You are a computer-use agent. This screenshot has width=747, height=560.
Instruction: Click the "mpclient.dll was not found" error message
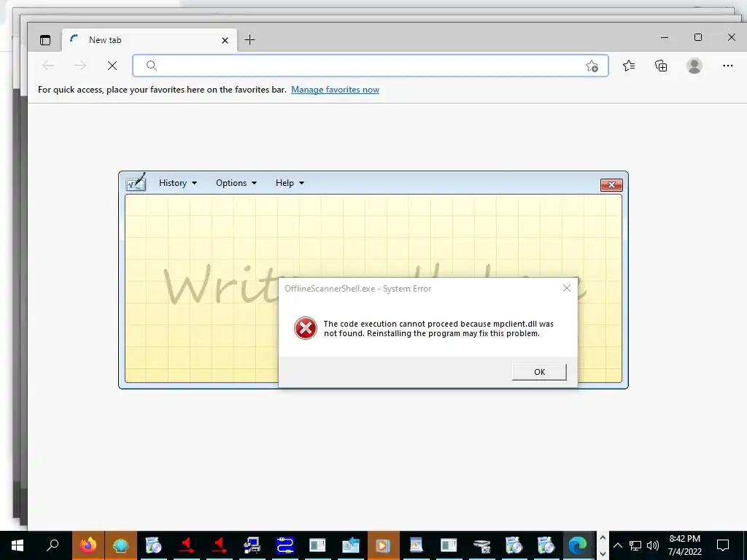pos(438,329)
